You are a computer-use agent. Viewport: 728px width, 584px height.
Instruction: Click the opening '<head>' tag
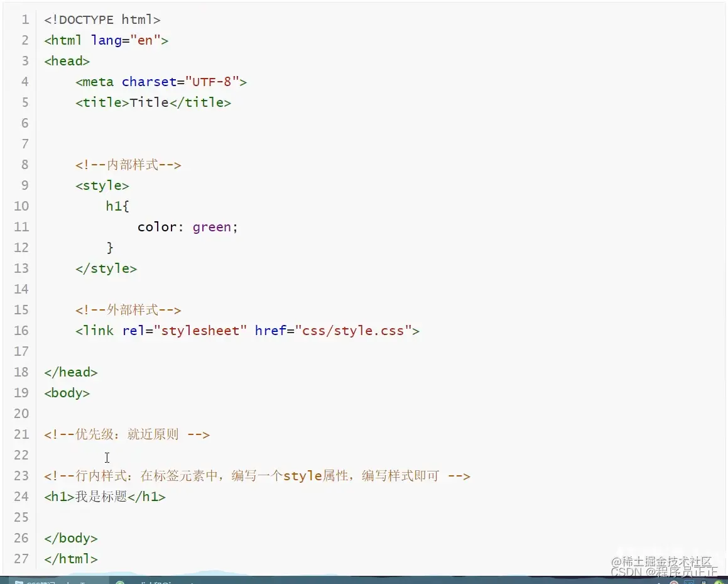click(x=67, y=61)
